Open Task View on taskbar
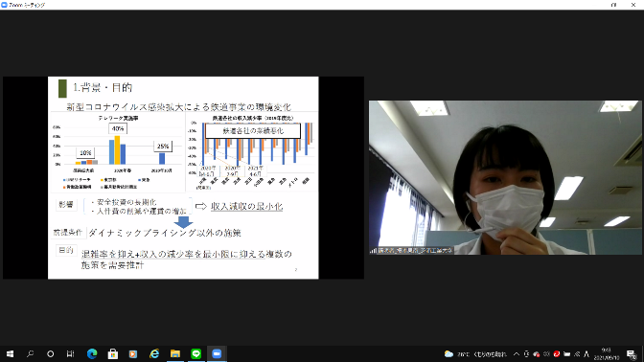 pyautogui.click(x=70, y=353)
